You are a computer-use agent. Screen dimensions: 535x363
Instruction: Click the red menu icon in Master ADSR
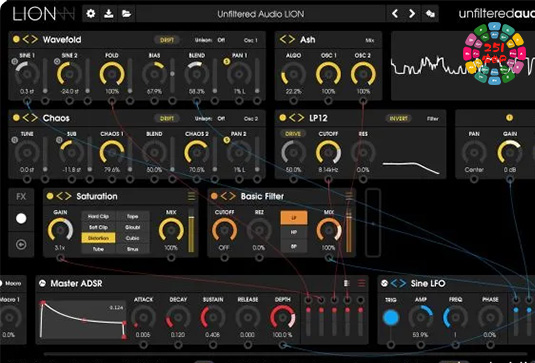(x=361, y=283)
